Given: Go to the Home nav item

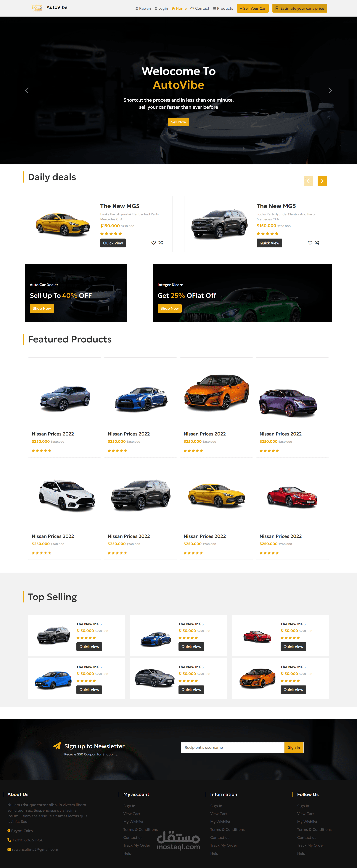Looking at the screenshot, I should [179, 8].
